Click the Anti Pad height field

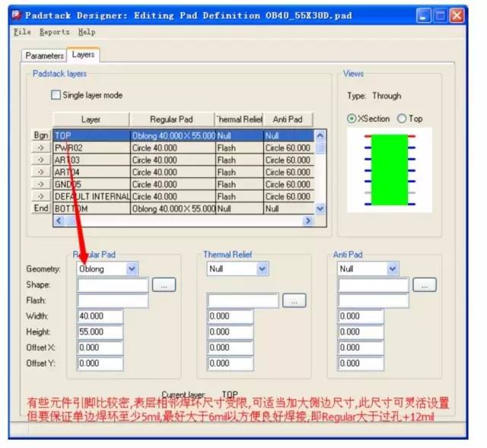[361, 332]
